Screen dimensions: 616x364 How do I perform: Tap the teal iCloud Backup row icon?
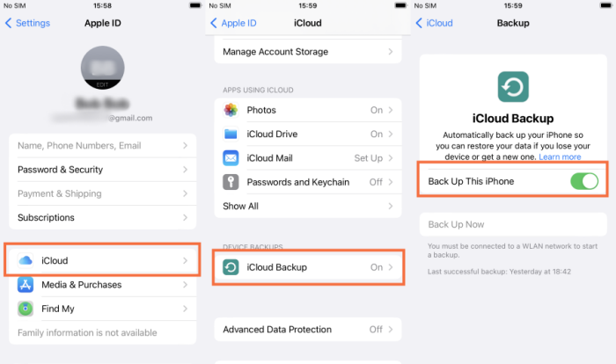coord(231,267)
